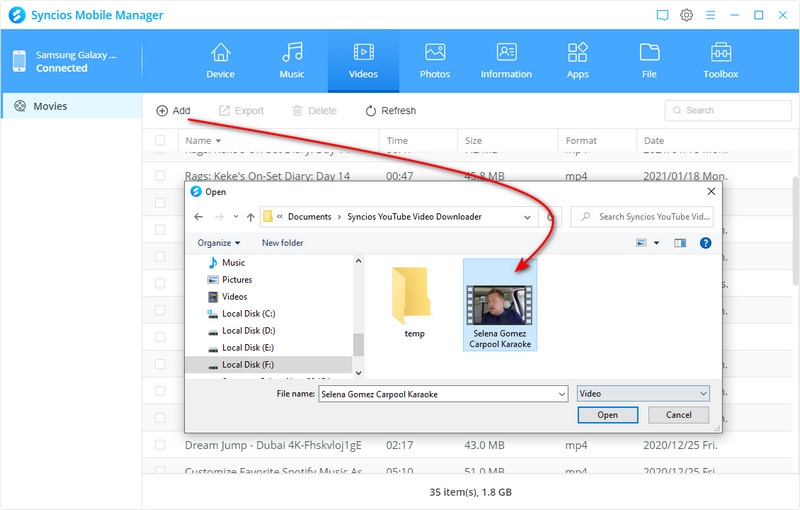Switch to the Music tab
This screenshot has height=510, width=800.
click(292, 61)
